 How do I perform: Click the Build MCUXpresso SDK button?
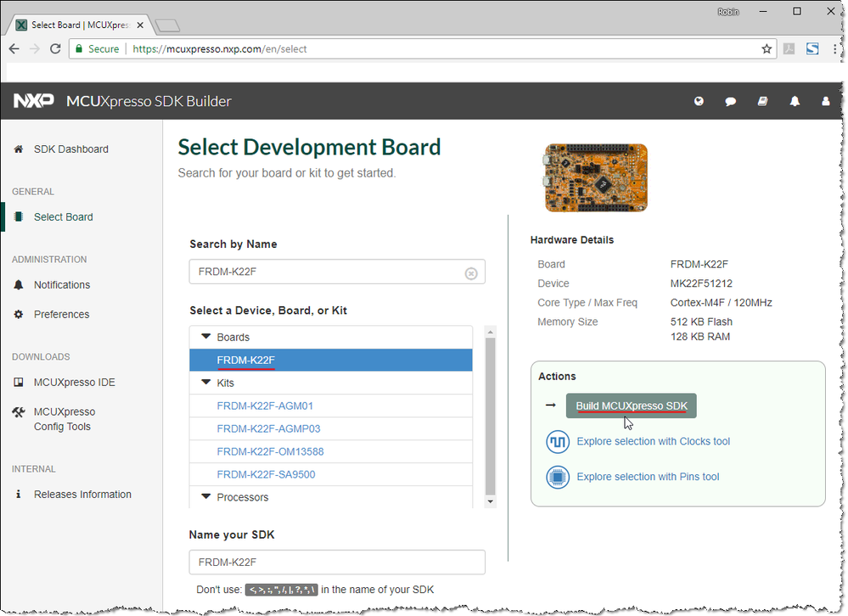632,406
